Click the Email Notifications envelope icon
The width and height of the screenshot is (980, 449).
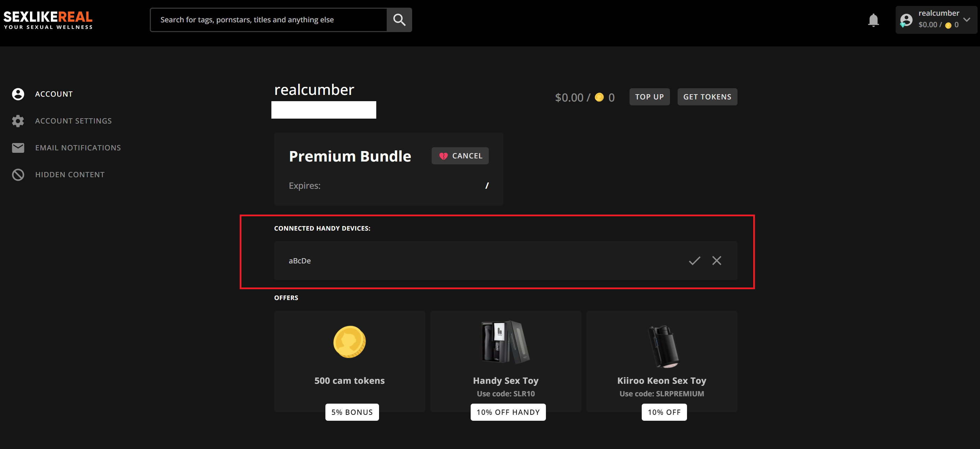click(18, 148)
